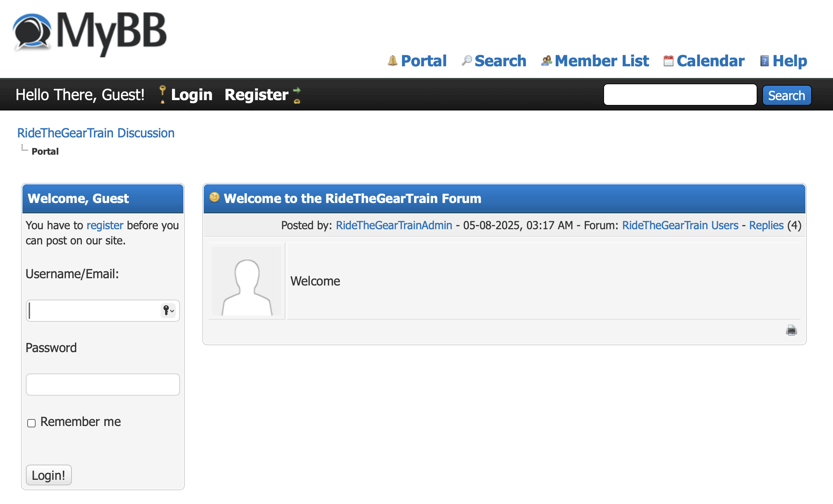Open the Help menu link
Screen dimensions: 833x504
pos(790,61)
